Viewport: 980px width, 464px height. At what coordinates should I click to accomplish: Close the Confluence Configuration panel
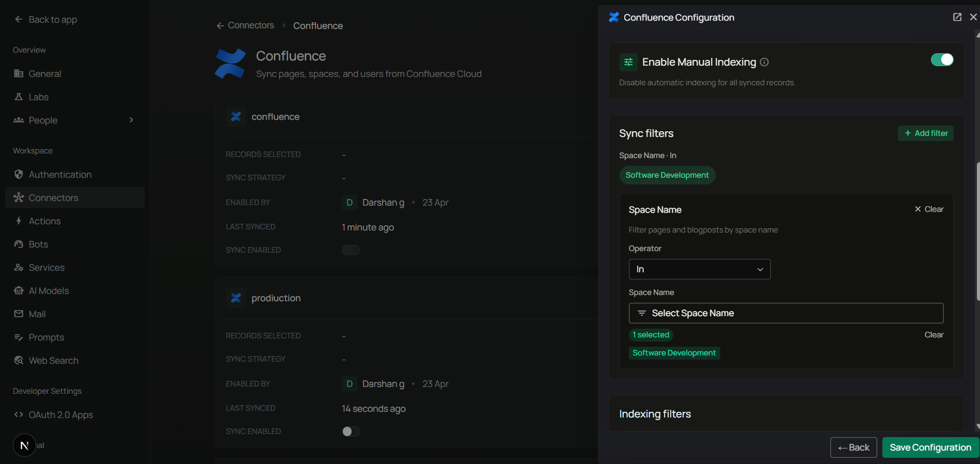click(x=973, y=17)
